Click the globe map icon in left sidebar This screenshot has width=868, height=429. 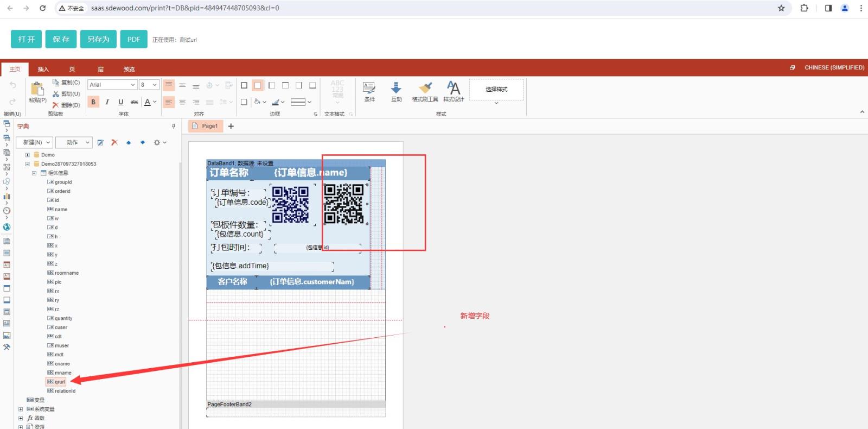point(7,227)
